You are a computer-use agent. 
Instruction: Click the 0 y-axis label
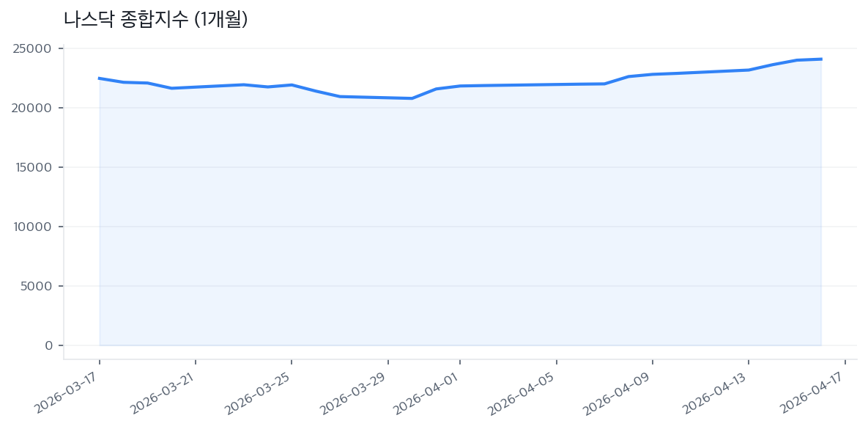pos(49,345)
